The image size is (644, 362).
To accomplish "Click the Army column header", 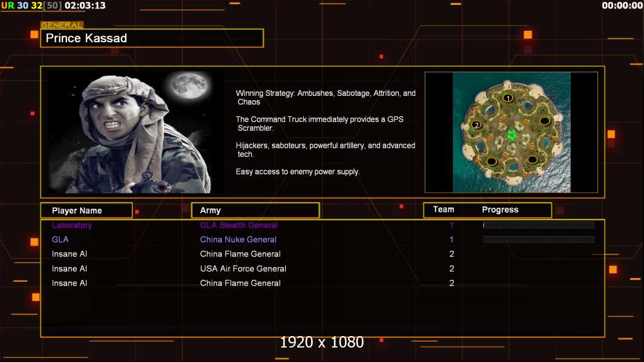I will pos(255,211).
